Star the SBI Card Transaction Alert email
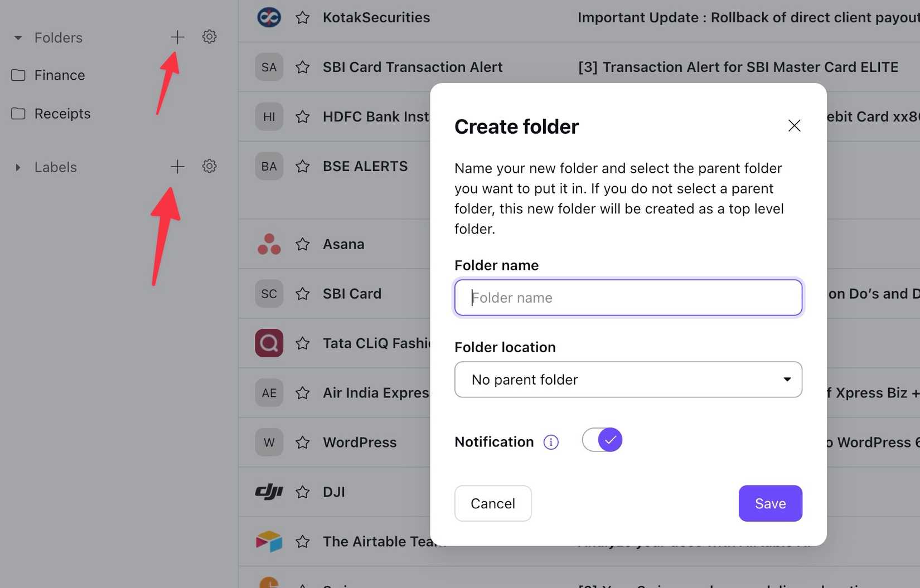The width and height of the screenshot is (920, 588). click(302, 67)
